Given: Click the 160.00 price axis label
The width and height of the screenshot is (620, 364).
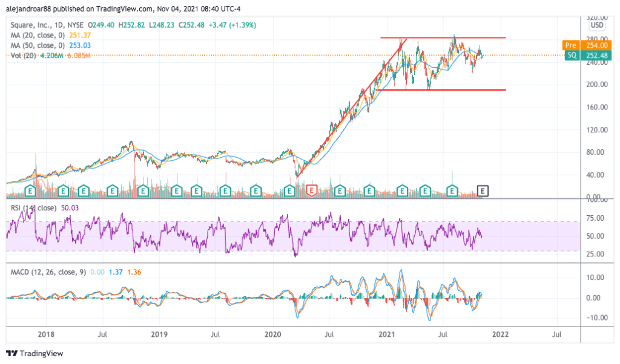Looking at the screenshot, I should pyautogui.click(x=596, y=108).
